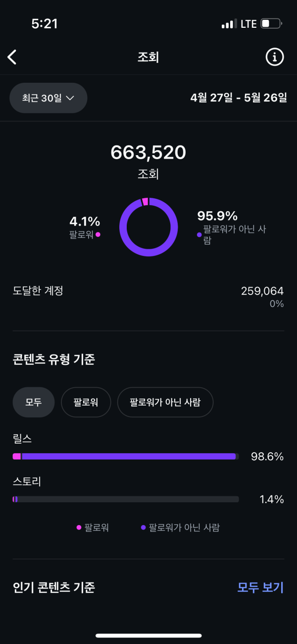Click the 스토리 1.4% progress bar

(x=126, y=499)
